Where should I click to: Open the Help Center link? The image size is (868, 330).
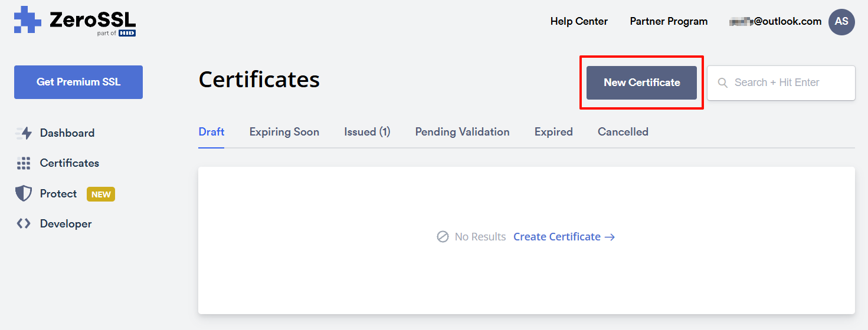[x=579, y=21]
